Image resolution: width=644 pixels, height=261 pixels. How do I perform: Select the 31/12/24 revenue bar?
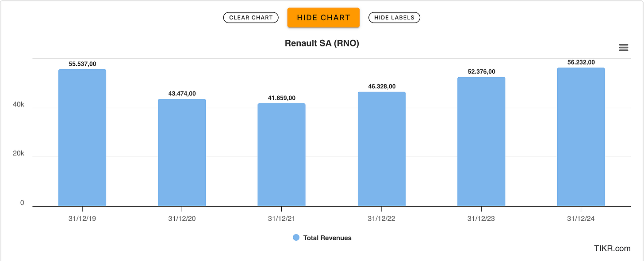[x=581, y=137]
